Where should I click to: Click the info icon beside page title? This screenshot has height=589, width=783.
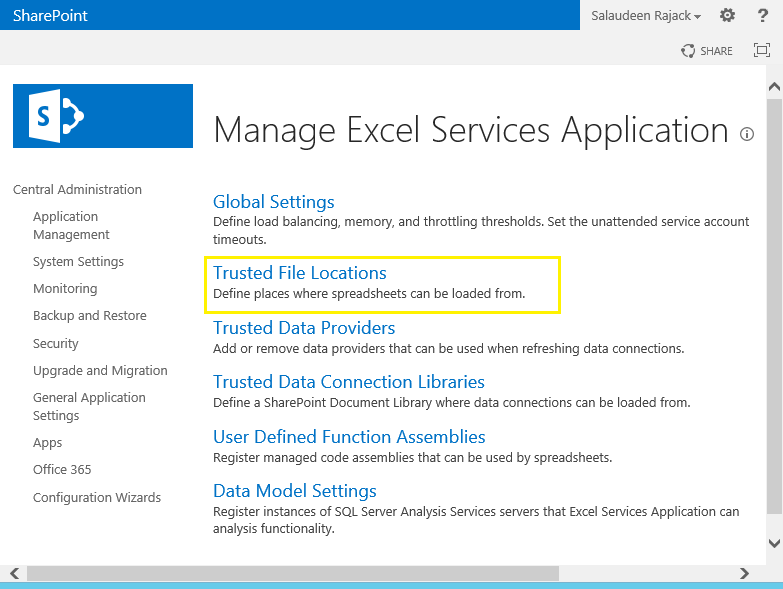(747, 134)
